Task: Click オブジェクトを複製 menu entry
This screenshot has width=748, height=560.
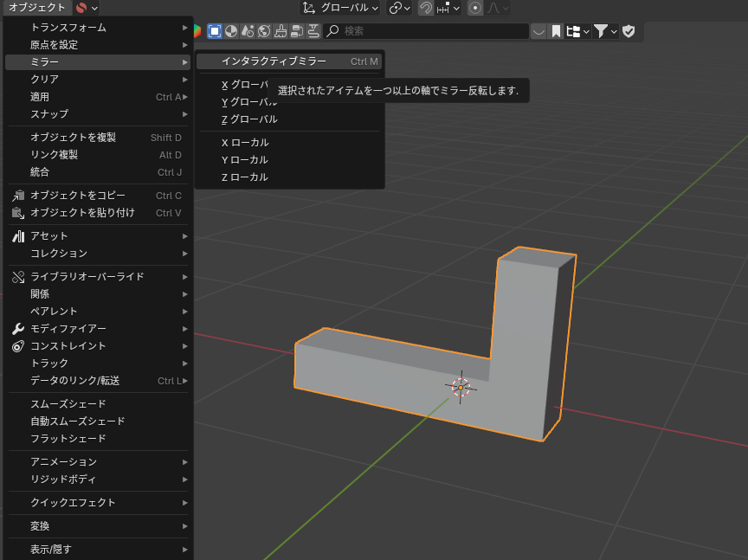Action: (x=73, y=138)
